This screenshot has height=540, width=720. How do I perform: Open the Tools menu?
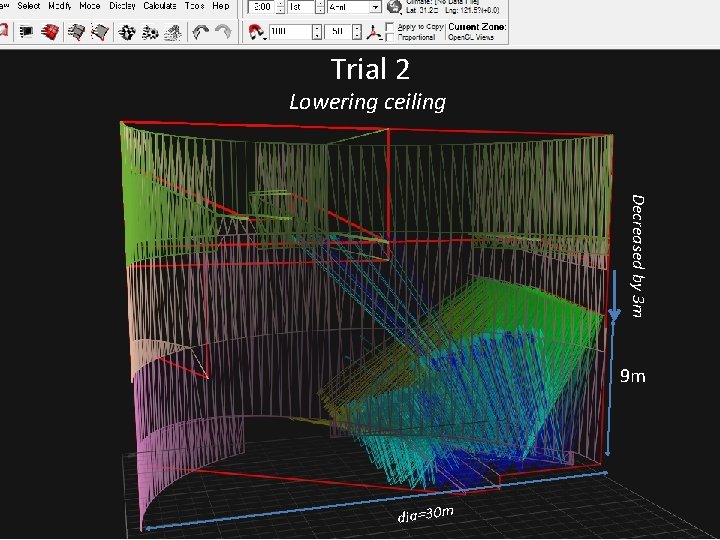[x=194, y=6]
